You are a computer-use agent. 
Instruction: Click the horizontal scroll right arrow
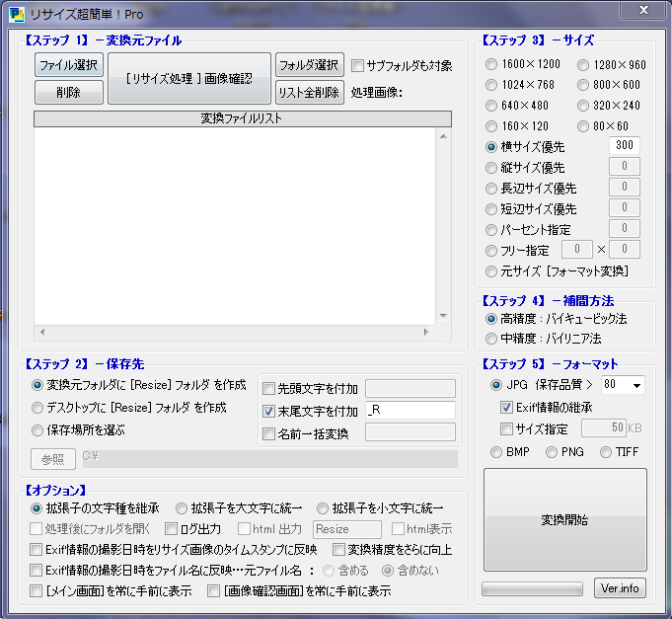pyautogui.click(x=425, y=333)
